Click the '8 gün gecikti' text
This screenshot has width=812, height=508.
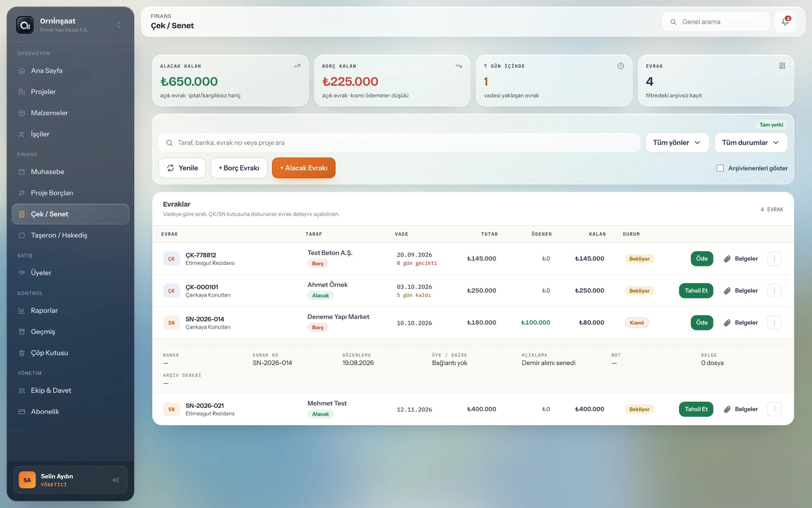pos(417,263)
